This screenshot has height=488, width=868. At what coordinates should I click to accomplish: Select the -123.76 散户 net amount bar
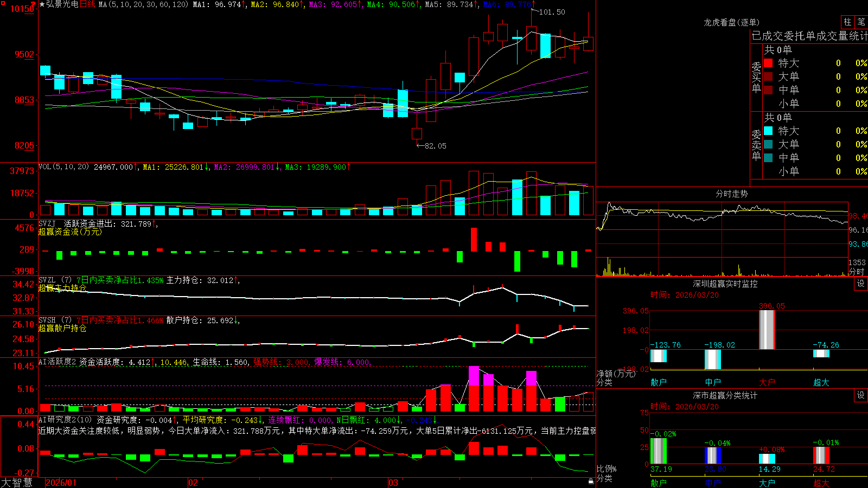tap(658, 356)
